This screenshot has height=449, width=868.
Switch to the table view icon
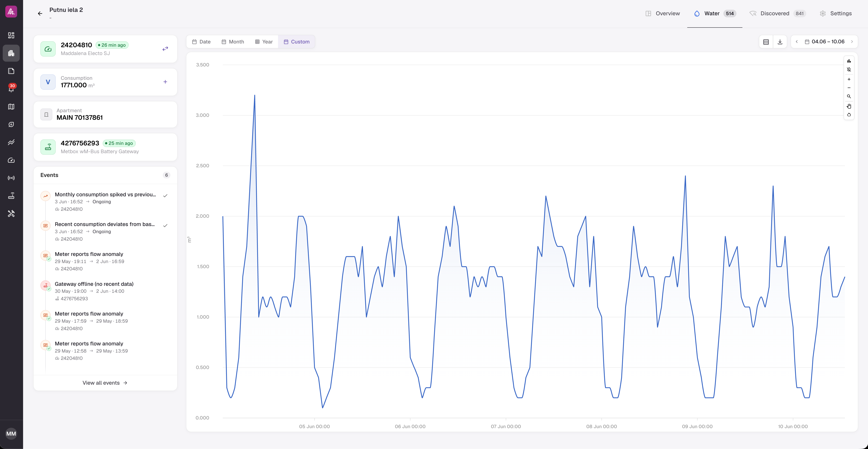pos(766,42)
